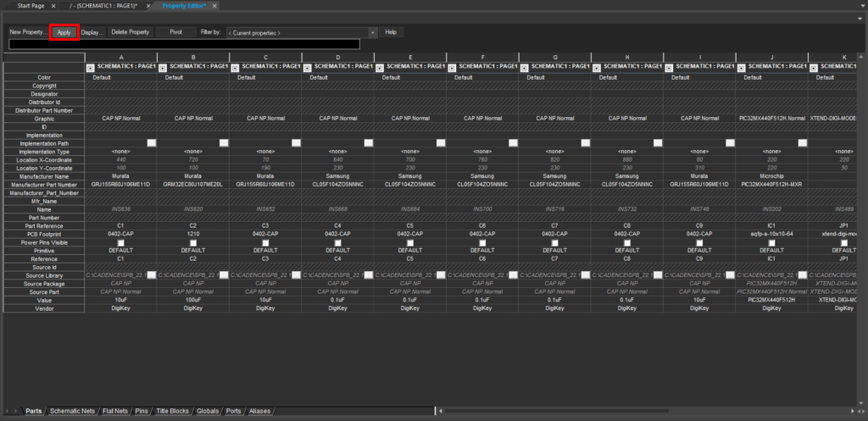The height and width of the screenshot is (421, 868).
Task: Expand column C SCHEMATIC1 plus icon
Action: click(x=235, y=68)
